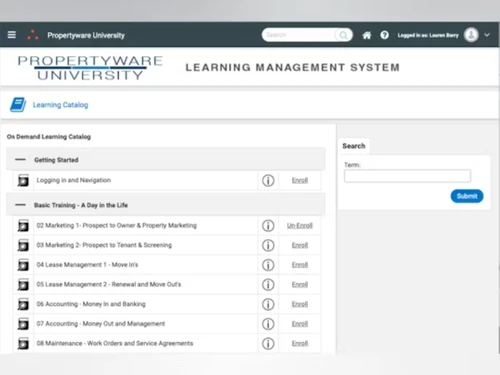500x375 pixels.
Task: Click '05 Lease Management 2 - Renewal' title
Action: [x=109, y=285]
